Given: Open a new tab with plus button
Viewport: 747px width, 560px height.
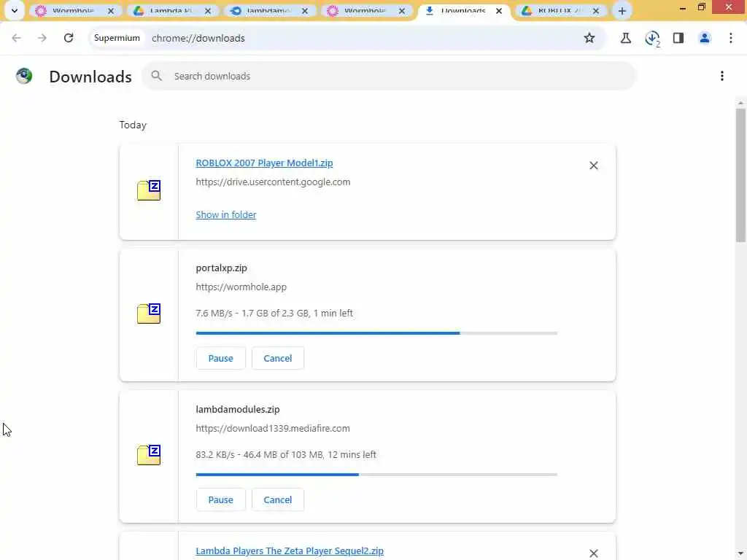Looking at the screenshot, I should point(622,11).
